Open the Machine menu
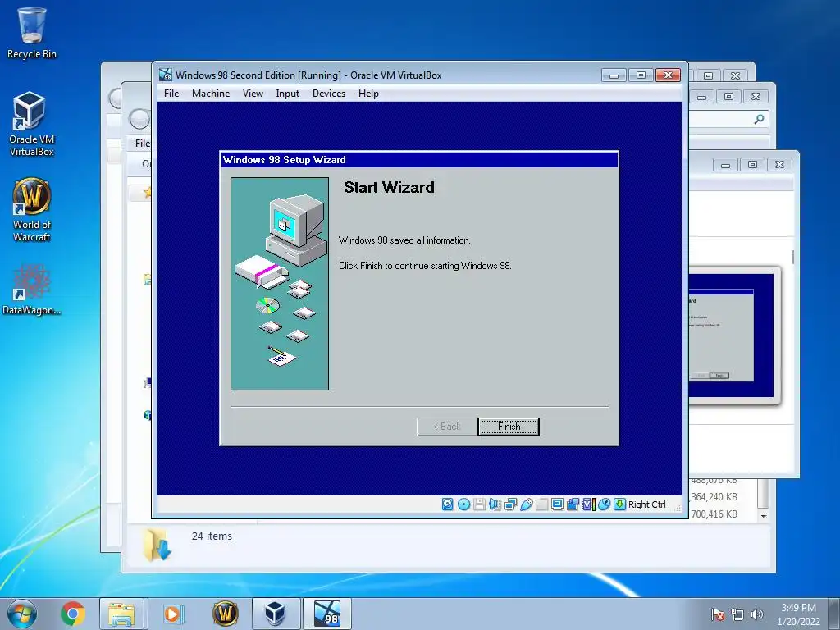The height and width of the screenshot is (630, 840). (x=211, y=94)
